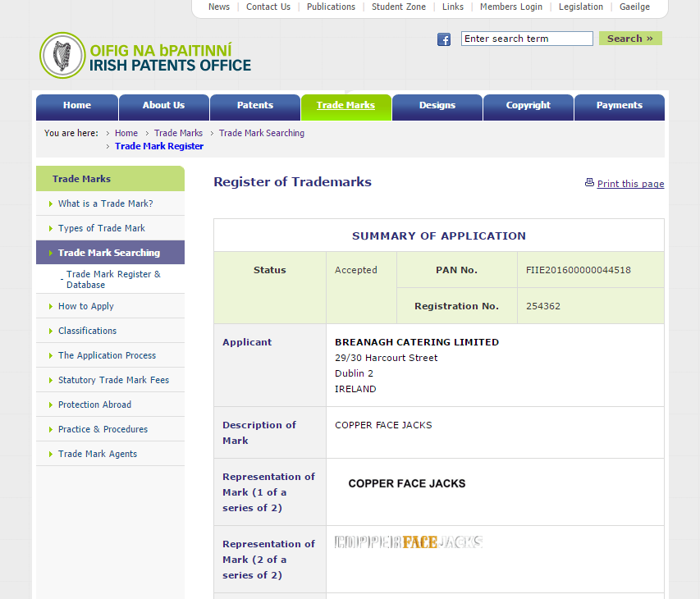Select the About Us navigation tab

coord(164,107)
